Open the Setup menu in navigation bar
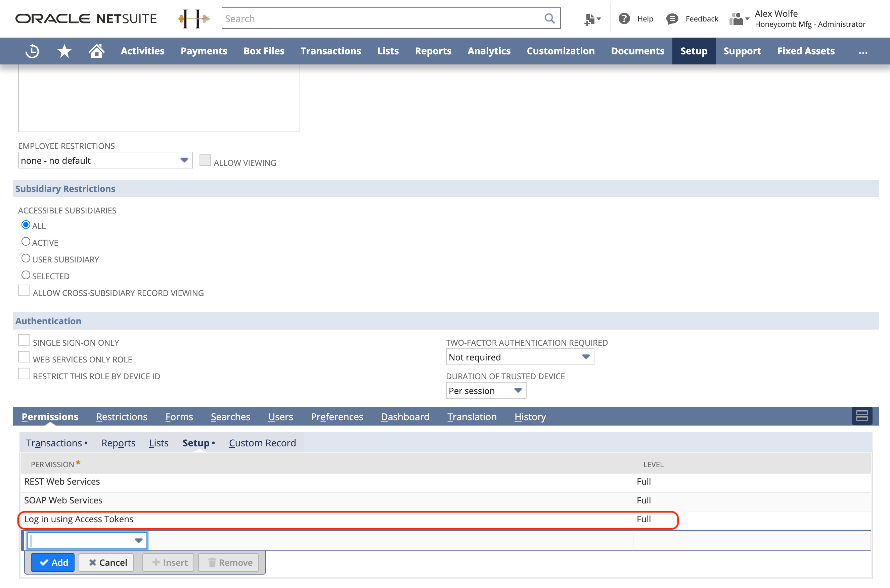890x588 pixels. (x=694, y=51)
